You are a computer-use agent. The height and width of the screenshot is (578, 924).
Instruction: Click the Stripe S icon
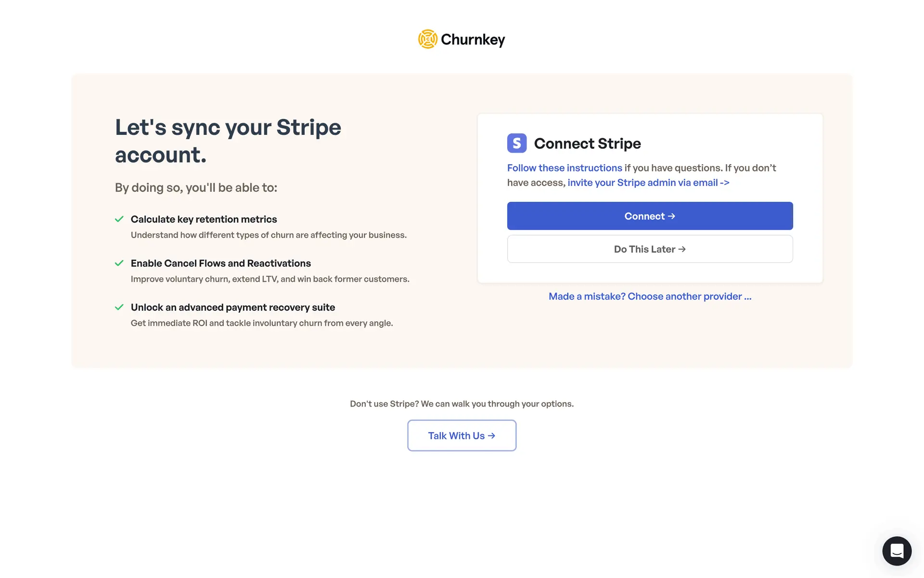pos(516,143)
